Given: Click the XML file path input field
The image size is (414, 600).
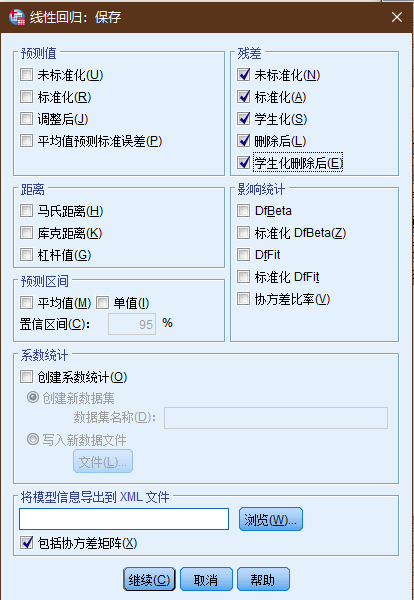Looking at the screenshot, I should tap(124, 519).
